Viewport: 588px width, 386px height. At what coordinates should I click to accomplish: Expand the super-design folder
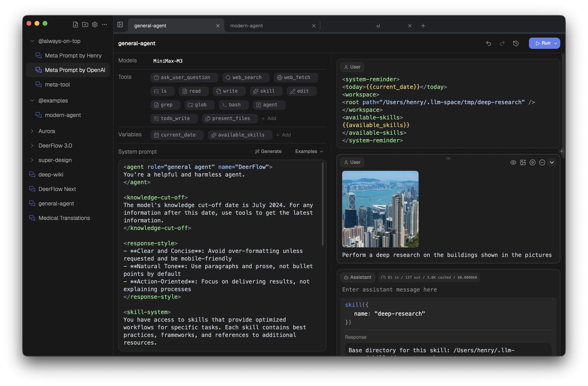point(32,160)
